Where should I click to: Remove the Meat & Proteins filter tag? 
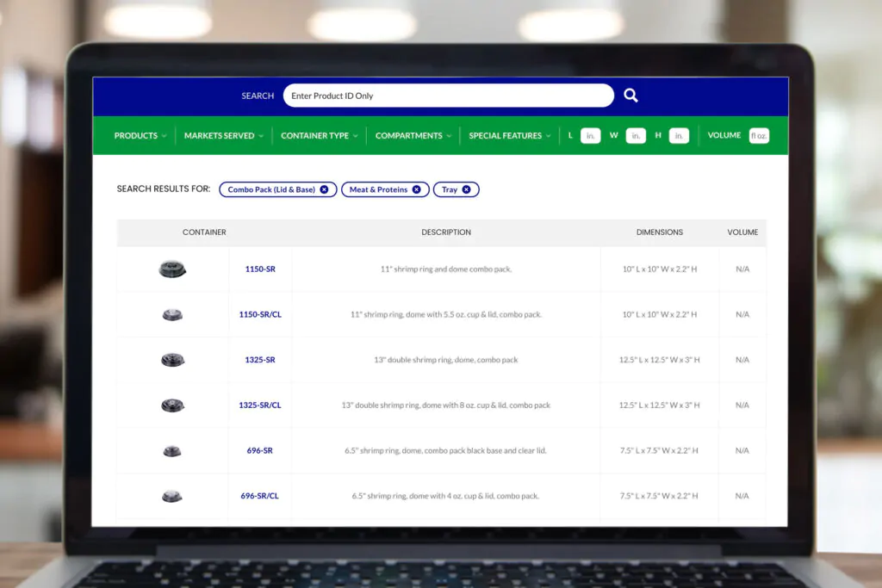click(x=416, y=189)
